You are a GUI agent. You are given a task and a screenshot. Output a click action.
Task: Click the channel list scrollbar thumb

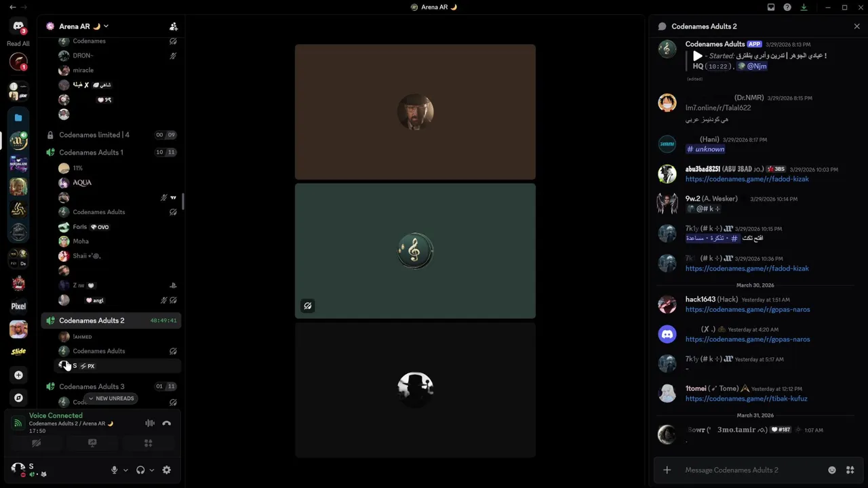click(x=183, y=201)
